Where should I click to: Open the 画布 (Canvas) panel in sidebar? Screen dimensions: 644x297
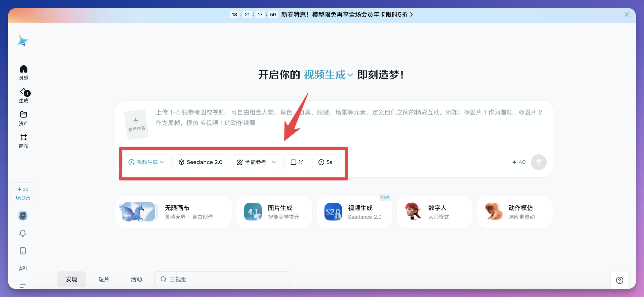(23, 141)
